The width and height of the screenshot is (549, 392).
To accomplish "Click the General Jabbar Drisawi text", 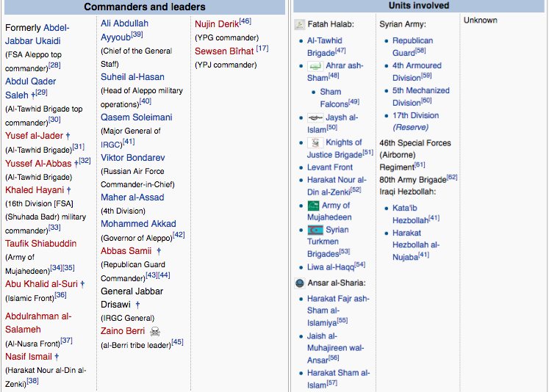I will click(x=132, y=298).
